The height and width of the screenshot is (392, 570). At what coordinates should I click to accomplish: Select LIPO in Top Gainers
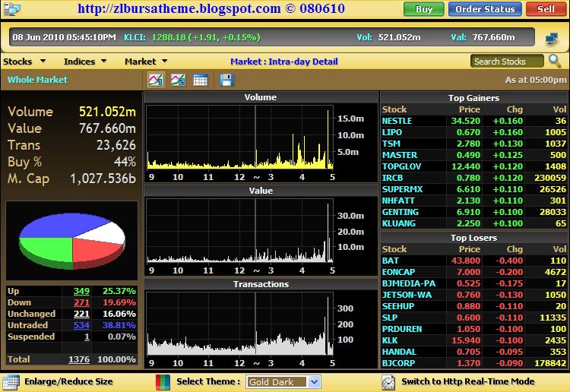pos(392,132)
